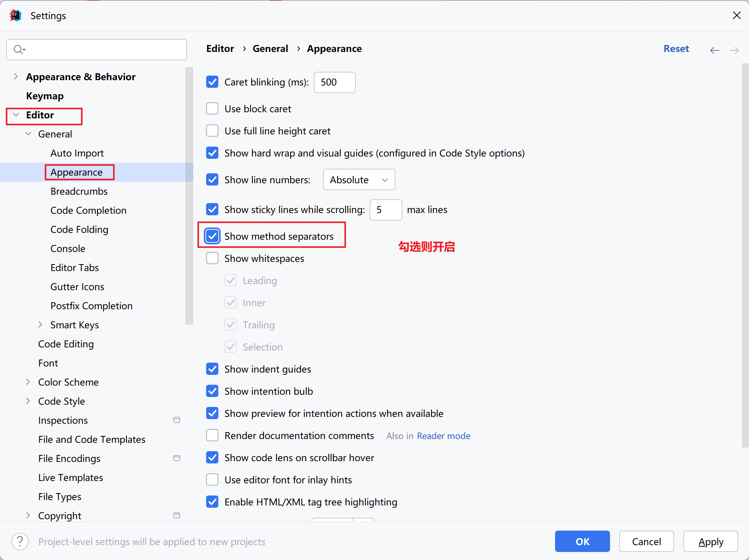Click the help question mark icon
This screenshot has height=560, width=749.
click(20, 541)
